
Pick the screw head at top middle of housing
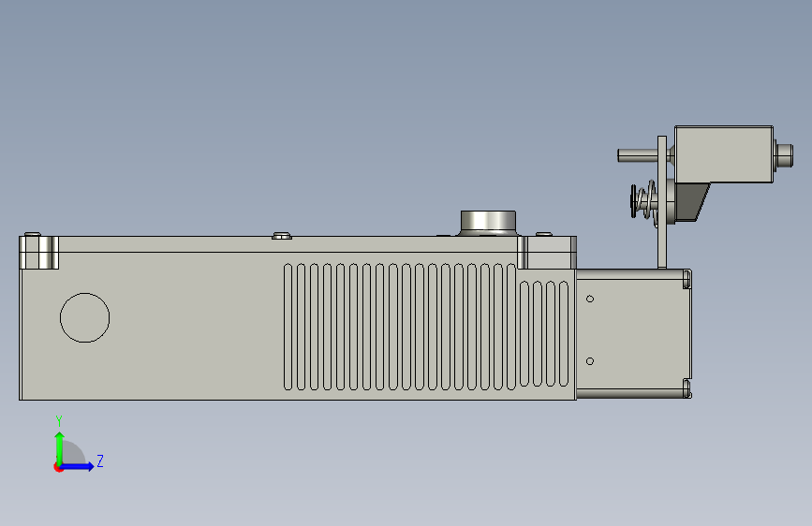(x=282, y=236)
